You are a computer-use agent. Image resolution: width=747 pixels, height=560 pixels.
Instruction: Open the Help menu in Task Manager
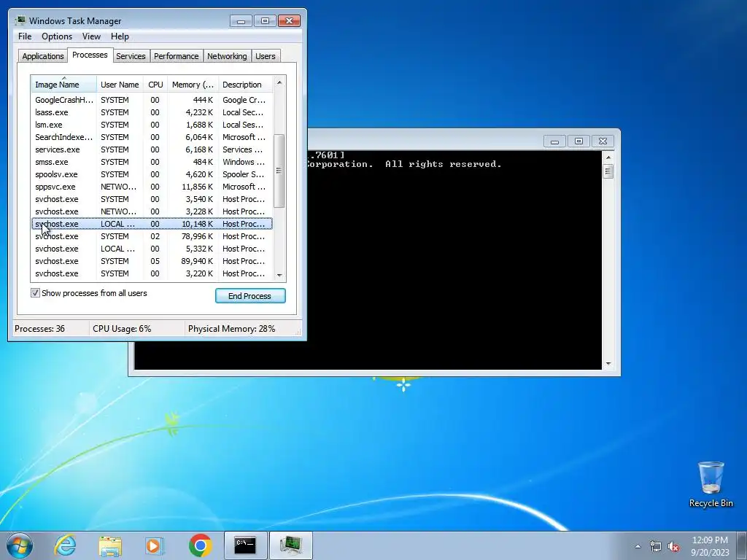pyautogui.click(x=120, y=36)
